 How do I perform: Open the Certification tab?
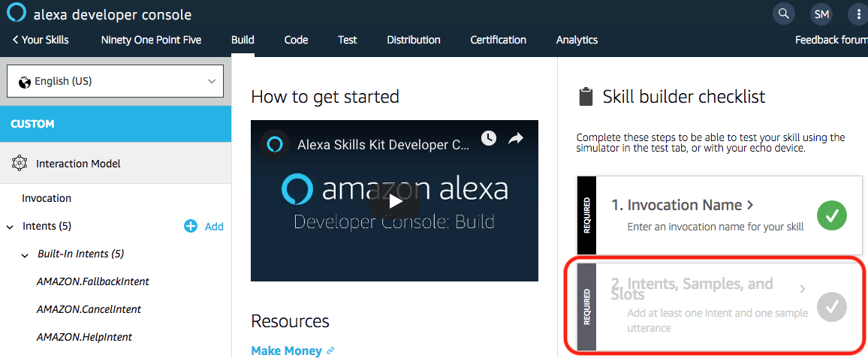(499, 40)
